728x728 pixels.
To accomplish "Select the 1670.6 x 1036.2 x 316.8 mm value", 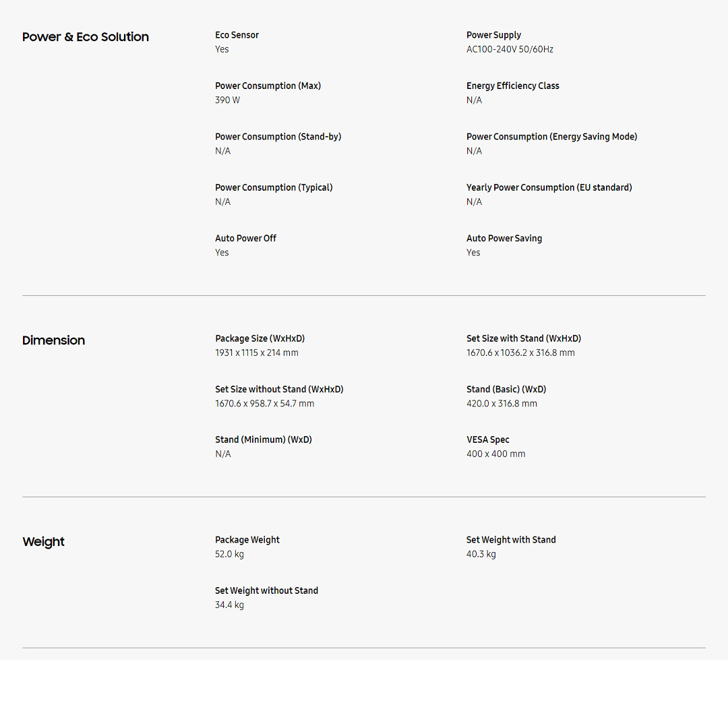I will tap(520, 353).
